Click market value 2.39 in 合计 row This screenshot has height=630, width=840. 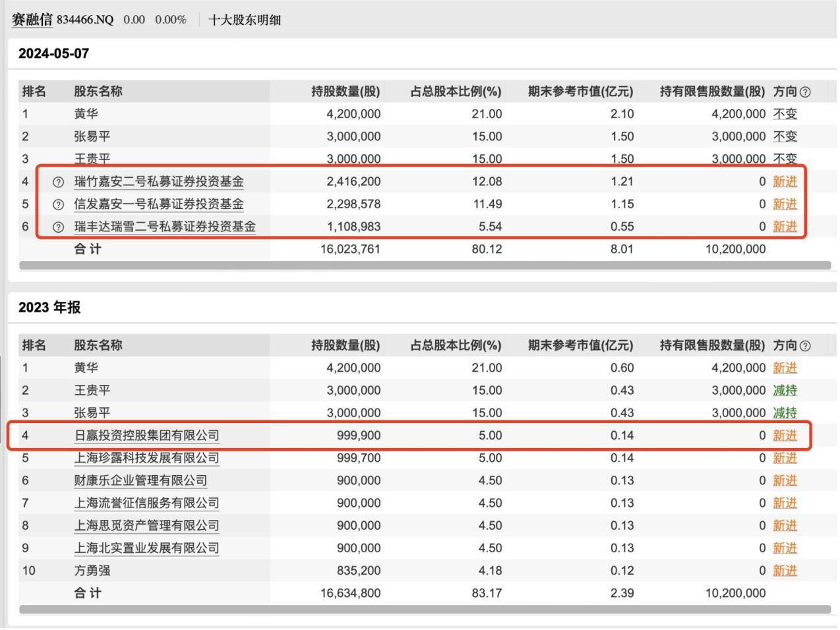tap(622, 593)
